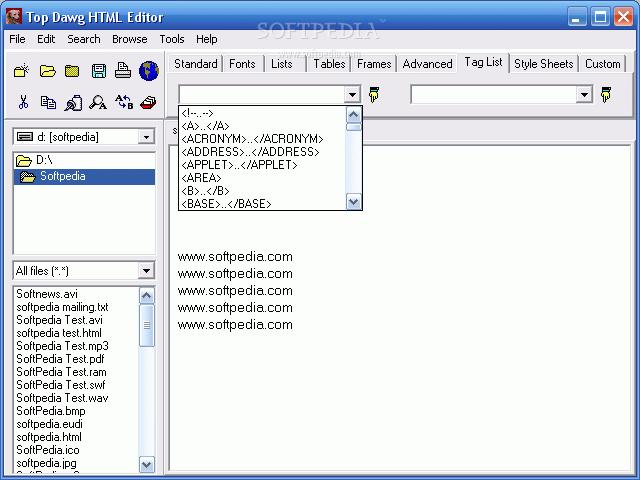Click the globe browser preview icon

coord(149,71)
